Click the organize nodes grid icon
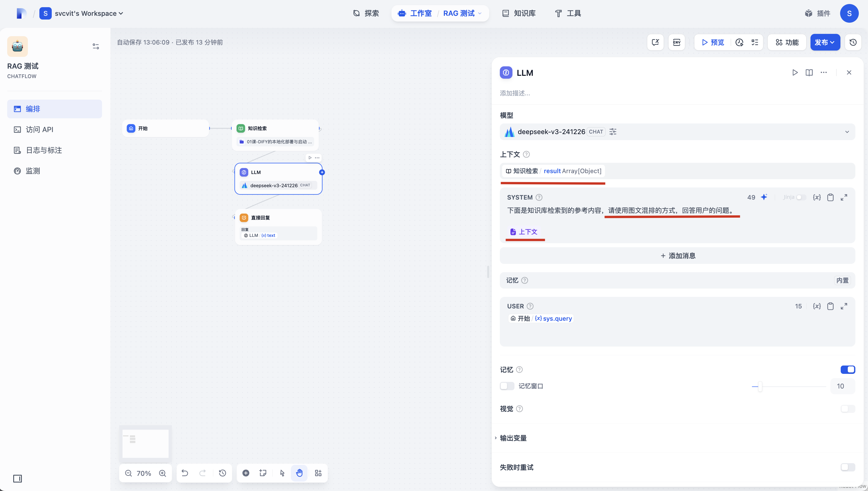The image size is (868, 491). (318, 473)
